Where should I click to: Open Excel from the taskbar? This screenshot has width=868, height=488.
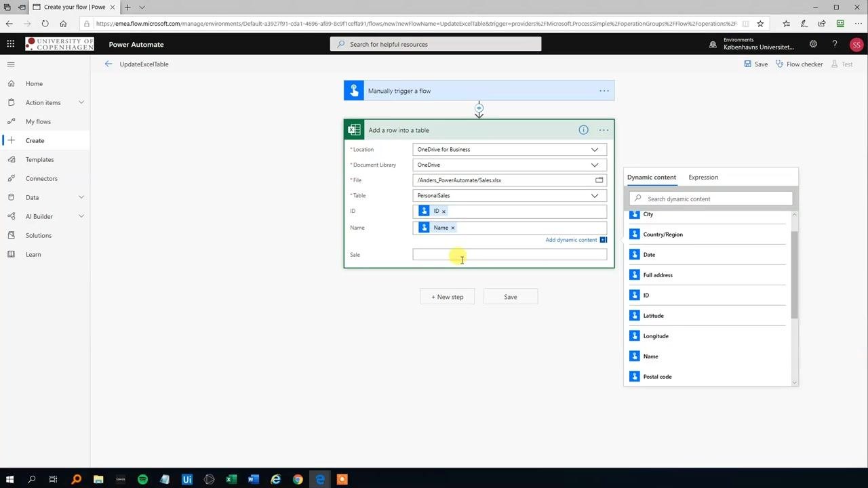click(231, 479)
